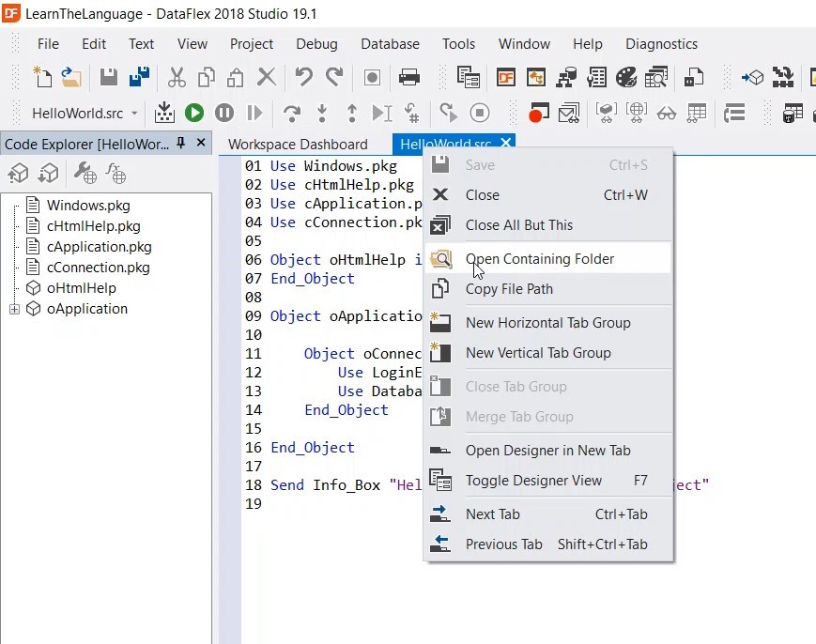Screen dimensions: 816x644
Task: Click the color palette toolbar icon
Action: click(x=626, y=77)
